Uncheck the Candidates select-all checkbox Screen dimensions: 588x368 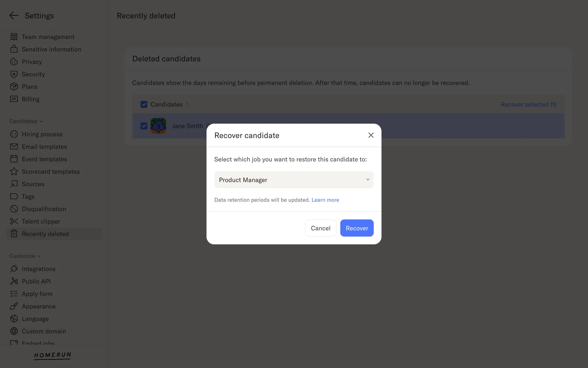click(x=144, y=104)
